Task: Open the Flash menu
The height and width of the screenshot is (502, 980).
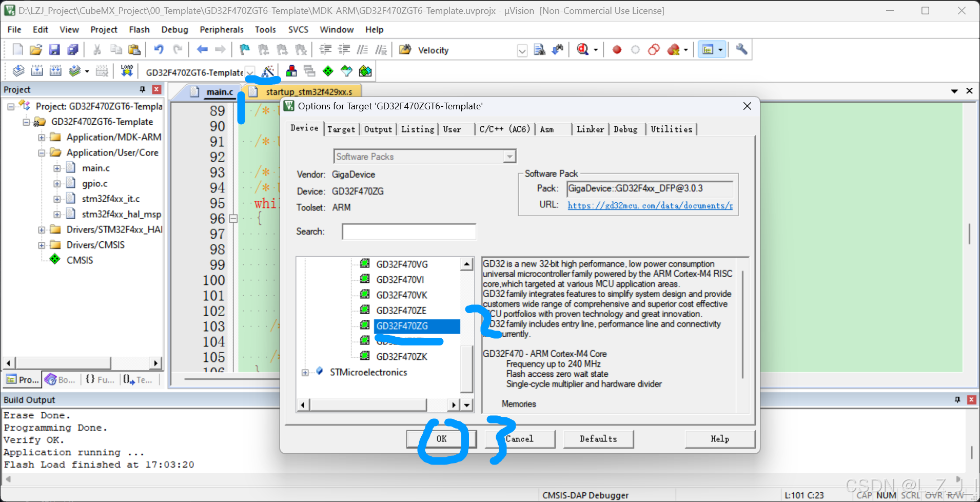Action: point(139,29)
